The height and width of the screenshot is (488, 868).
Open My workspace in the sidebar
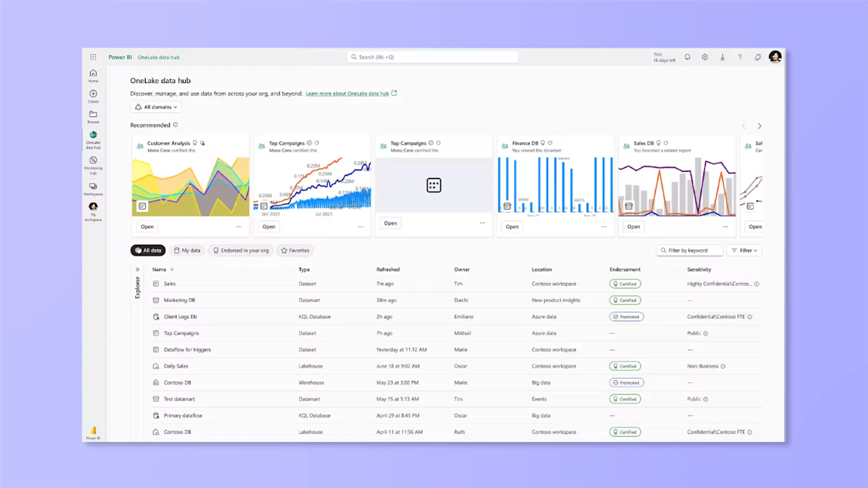(x=93, y=211)
